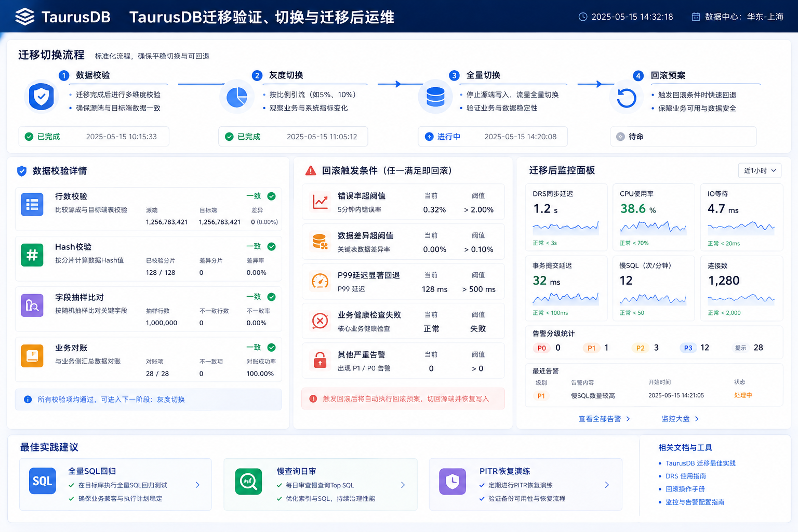This screenshot has height=532, width=798.
Task: Select the 灰度切换 pie chart icon
Action: tap(237, 97)
